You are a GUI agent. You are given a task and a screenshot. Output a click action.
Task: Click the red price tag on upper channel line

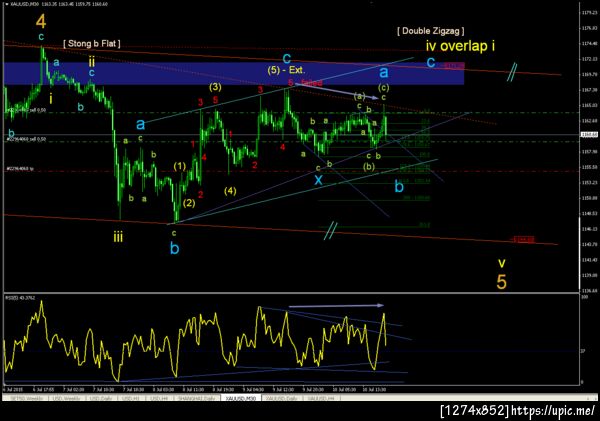454,66
